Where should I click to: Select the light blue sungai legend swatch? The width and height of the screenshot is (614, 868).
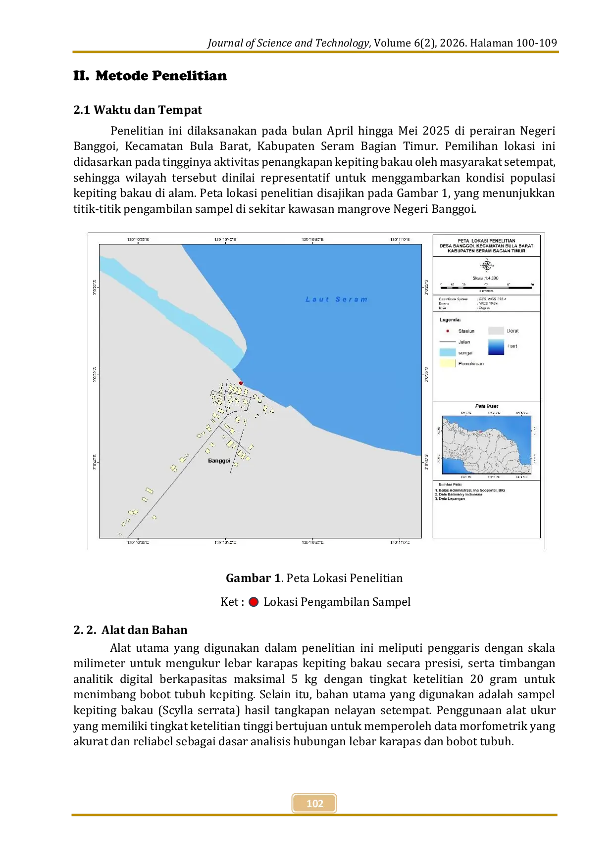point(448,353)
